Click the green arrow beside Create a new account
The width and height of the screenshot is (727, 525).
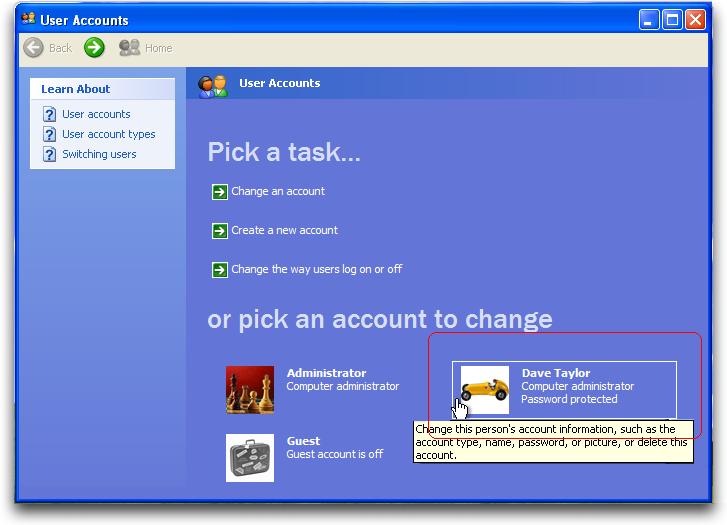click(x=219, y=231)
